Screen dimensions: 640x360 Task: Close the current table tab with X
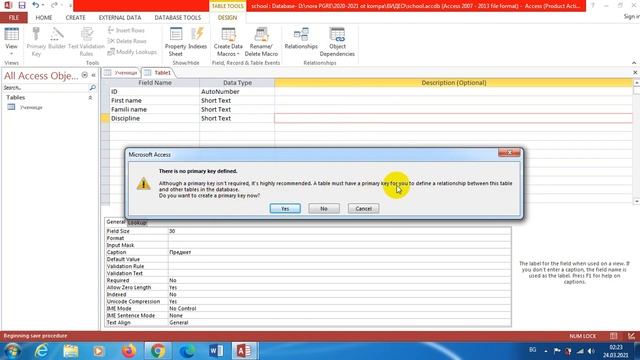635,73
